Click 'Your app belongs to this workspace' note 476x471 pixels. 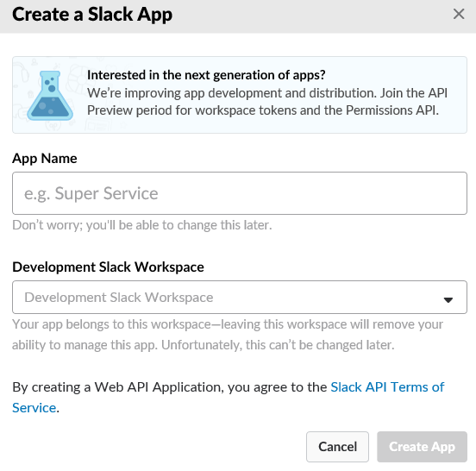228,324
